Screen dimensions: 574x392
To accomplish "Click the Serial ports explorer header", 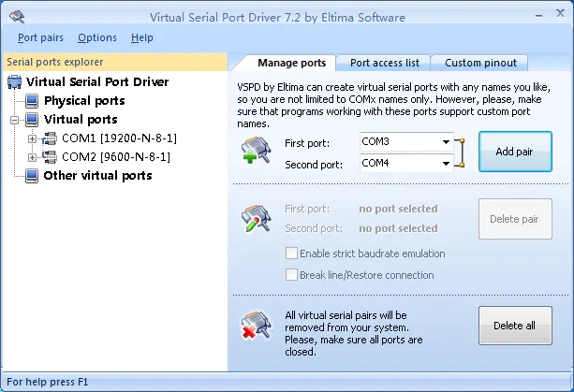I will pyautogui.click(x=115, y=62).
